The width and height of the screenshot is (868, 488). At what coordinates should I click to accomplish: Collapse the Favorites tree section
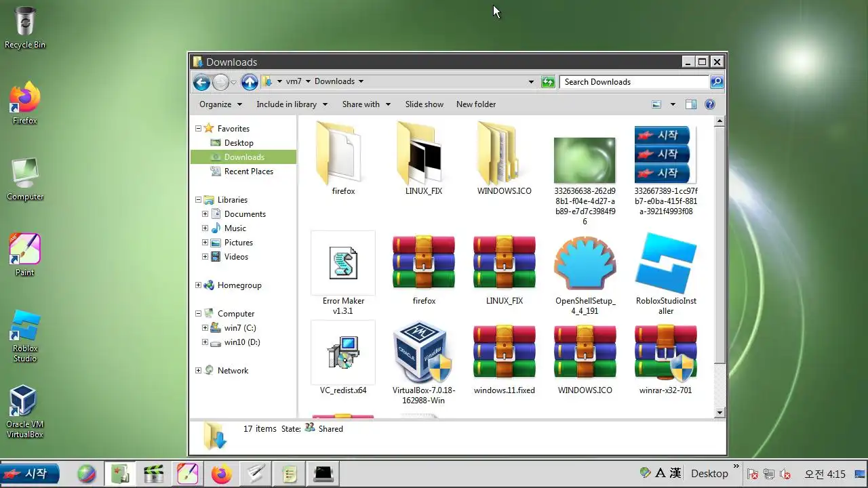199,128
